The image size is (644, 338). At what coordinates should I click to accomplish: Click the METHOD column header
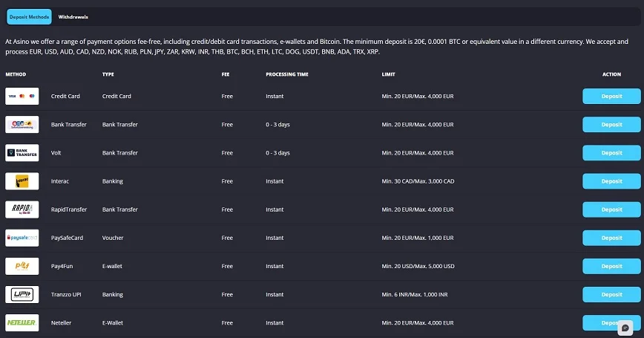[16, 74]
